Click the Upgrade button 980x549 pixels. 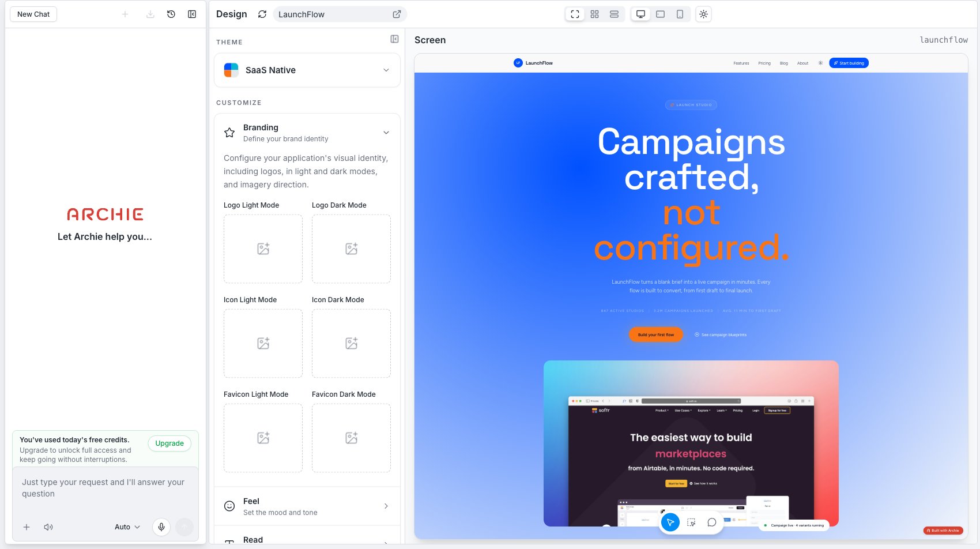169,443
